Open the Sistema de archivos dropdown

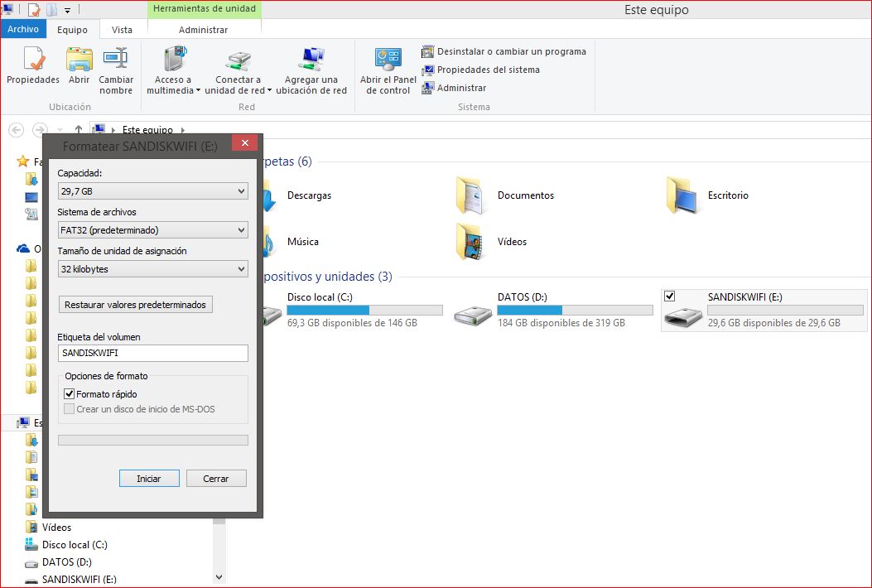153,230
